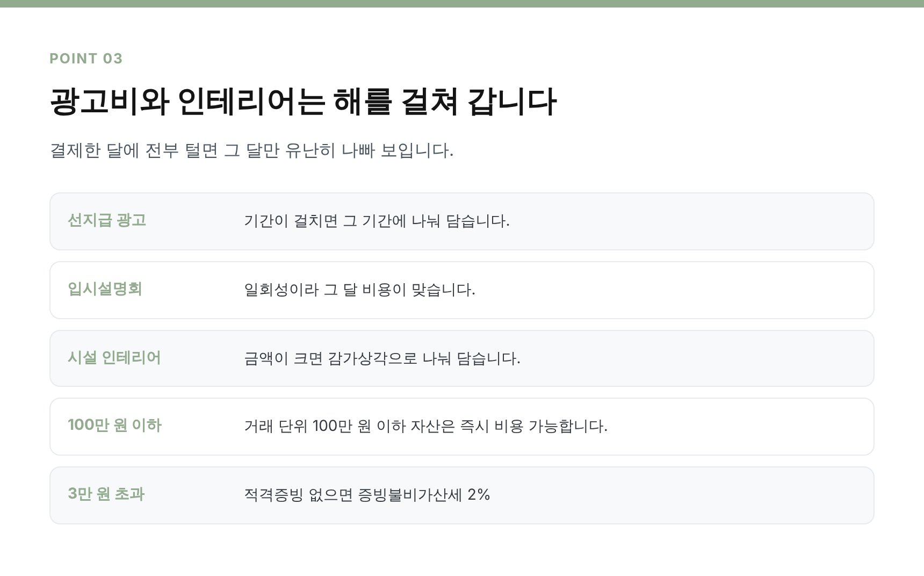Click the '3만 원 초과' row label

106,494
